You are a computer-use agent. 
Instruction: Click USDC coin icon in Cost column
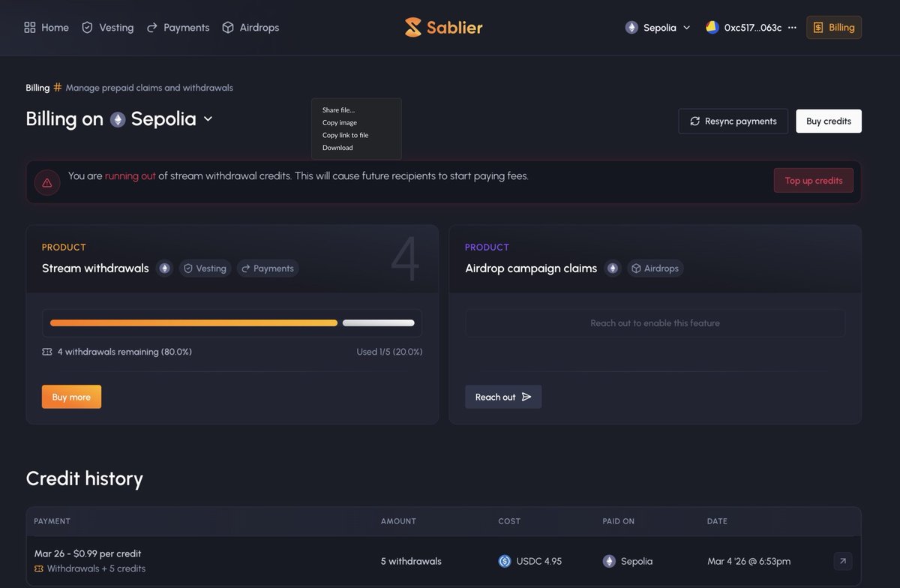tap(505, 561)
